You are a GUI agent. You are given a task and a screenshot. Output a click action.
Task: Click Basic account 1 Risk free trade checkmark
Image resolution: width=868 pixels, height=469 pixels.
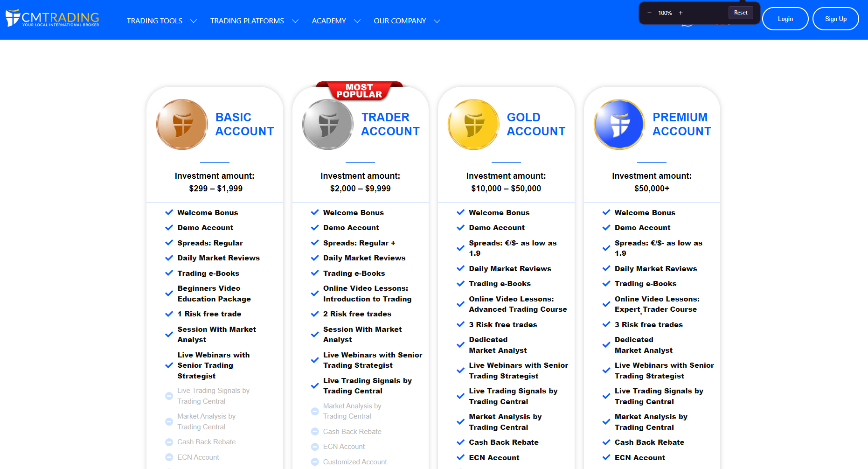coord(169,314)
